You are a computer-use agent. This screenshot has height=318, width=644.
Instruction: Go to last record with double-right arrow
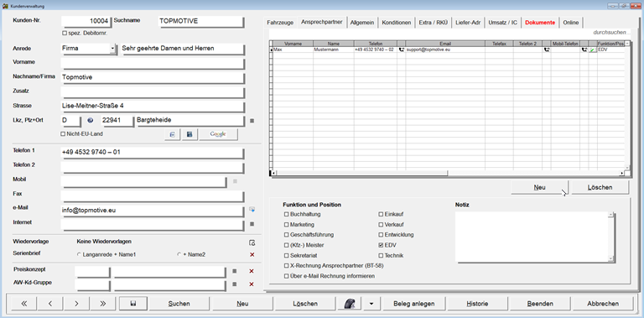coord(102,304)
